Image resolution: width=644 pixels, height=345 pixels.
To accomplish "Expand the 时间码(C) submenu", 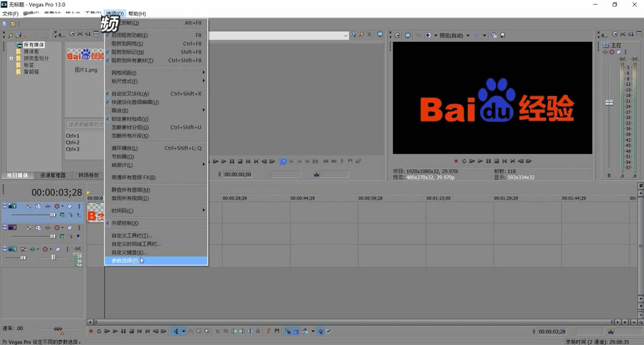I will tap(156, 211).
